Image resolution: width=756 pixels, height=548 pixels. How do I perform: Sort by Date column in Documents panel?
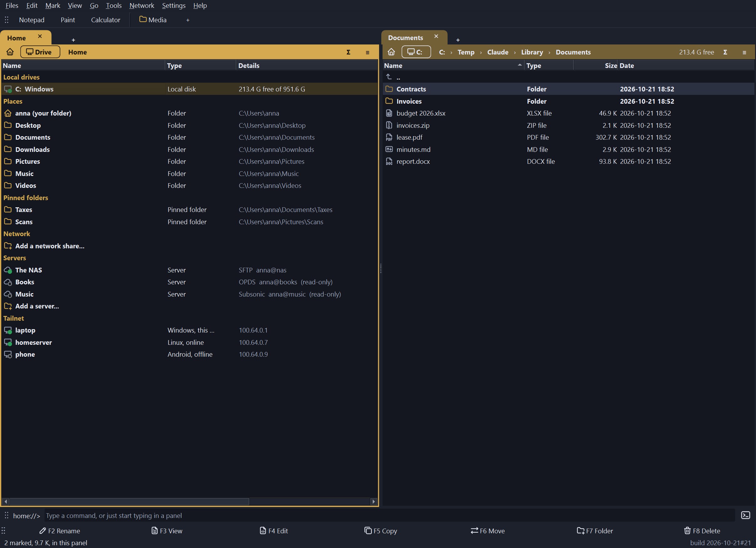686,65
